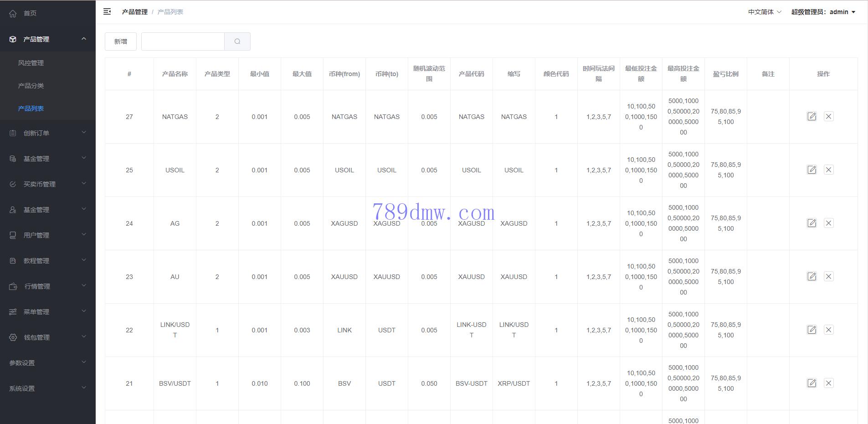Image resolution: width=868 pixels, height=424 pixels.
Task: Delete the BSV/USDT product row
Action: click(828, 383)
